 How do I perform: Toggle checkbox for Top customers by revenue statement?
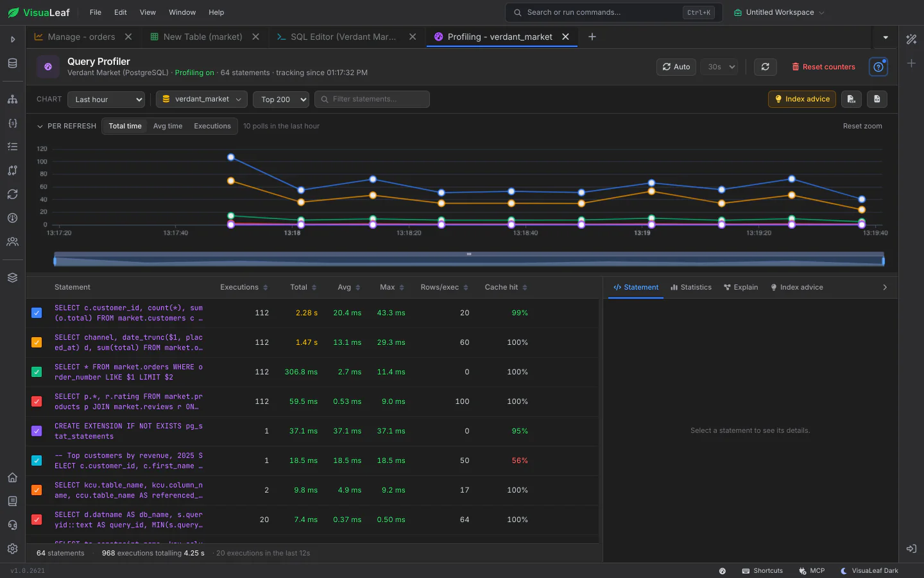pyautogui.click(x=37, y=460)
